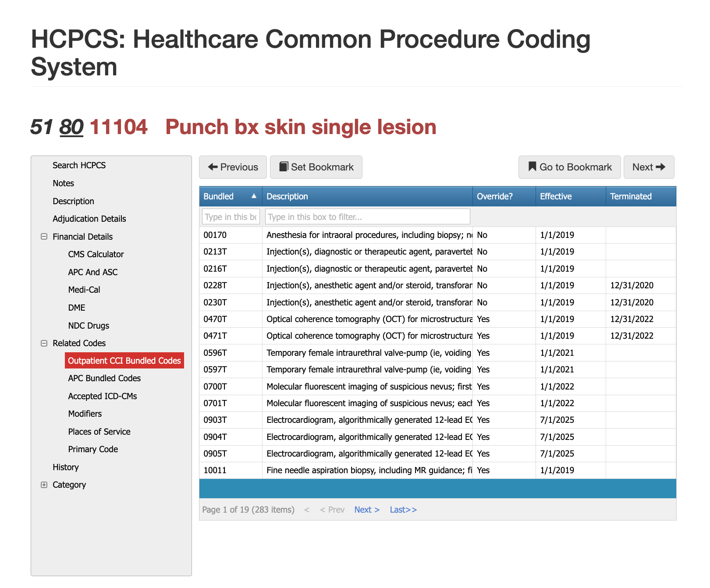Open the Search HCPCS page
The height and width of the screenshot is (588, 710).
pos(79,165)
